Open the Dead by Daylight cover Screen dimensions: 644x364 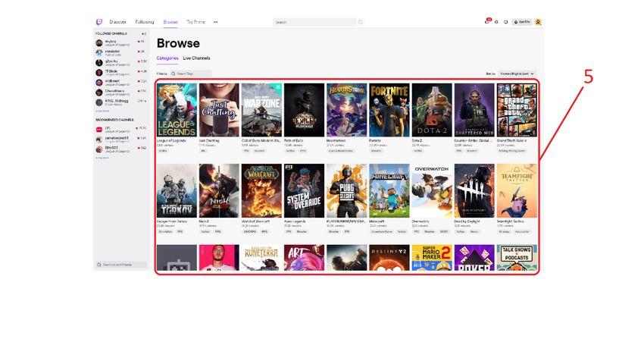point(474,191)
